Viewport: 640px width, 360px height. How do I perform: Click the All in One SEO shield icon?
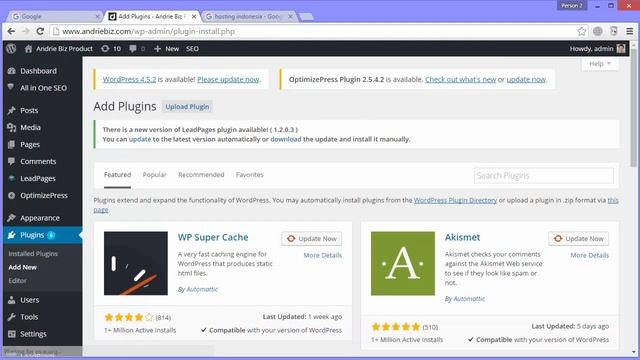tap(11, 87)
